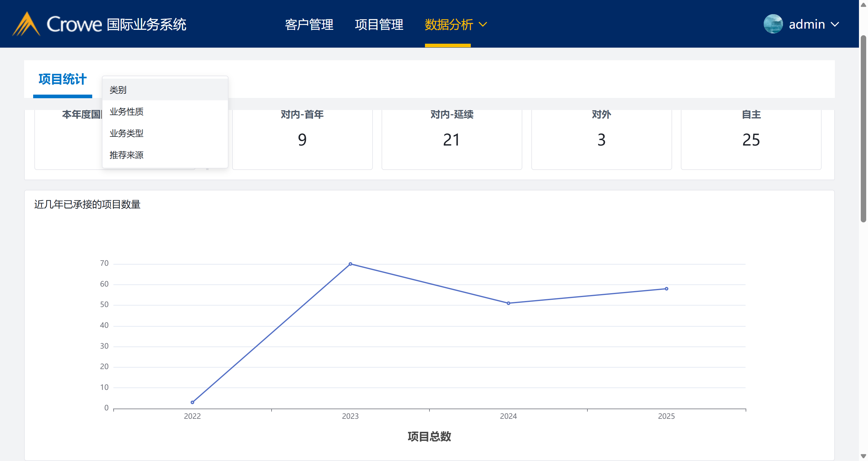Click the 对外 statistic card

[x=601, y=139]
